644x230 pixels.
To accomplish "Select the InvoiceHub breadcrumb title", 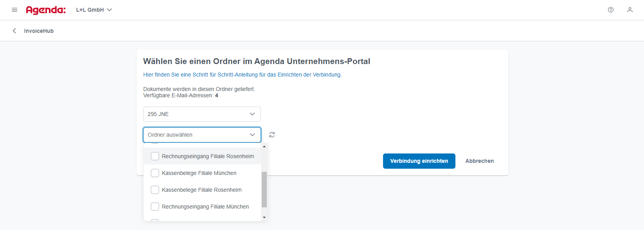I will coord(39,31).
